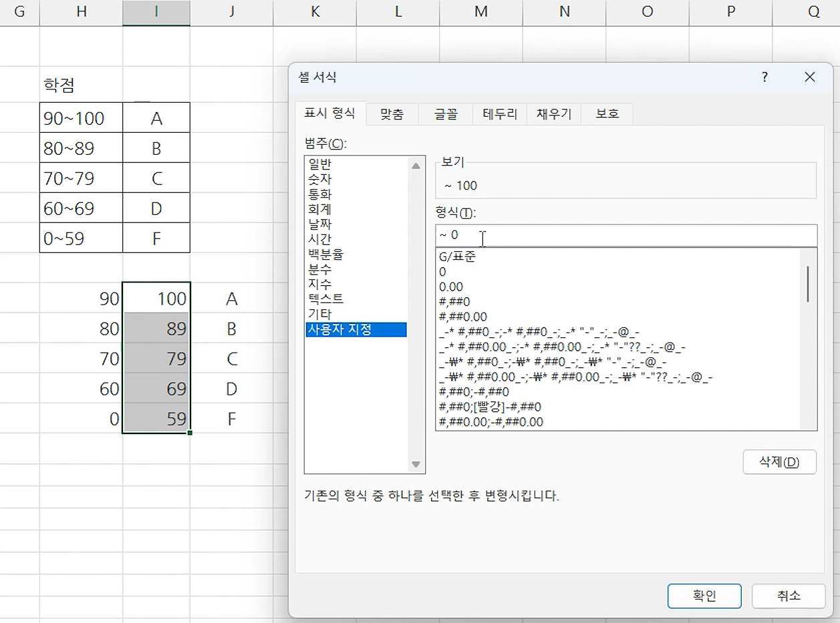The height and width of the screenshot is (623, 840).
Task: Switch to the 표시 형식 tab
Action: (330, 114)
